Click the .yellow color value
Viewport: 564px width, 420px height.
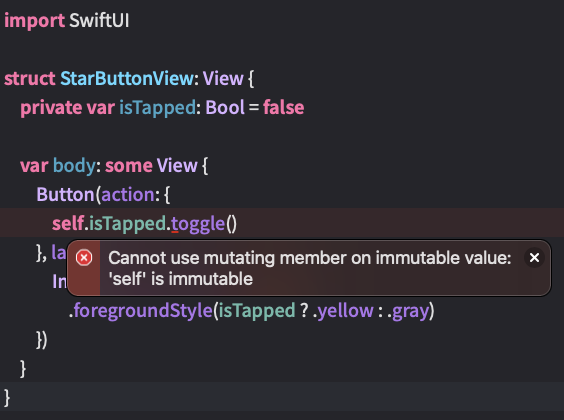(x=344, y=311)
